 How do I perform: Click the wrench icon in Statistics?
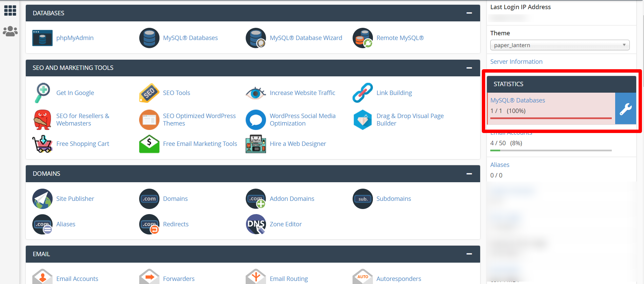pos(625,109)
